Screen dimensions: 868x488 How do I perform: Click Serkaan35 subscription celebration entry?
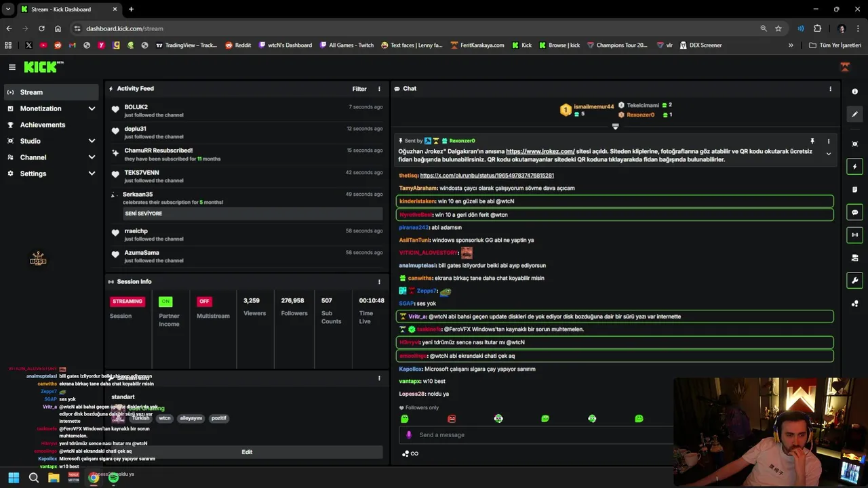click(x=247, y=204)
